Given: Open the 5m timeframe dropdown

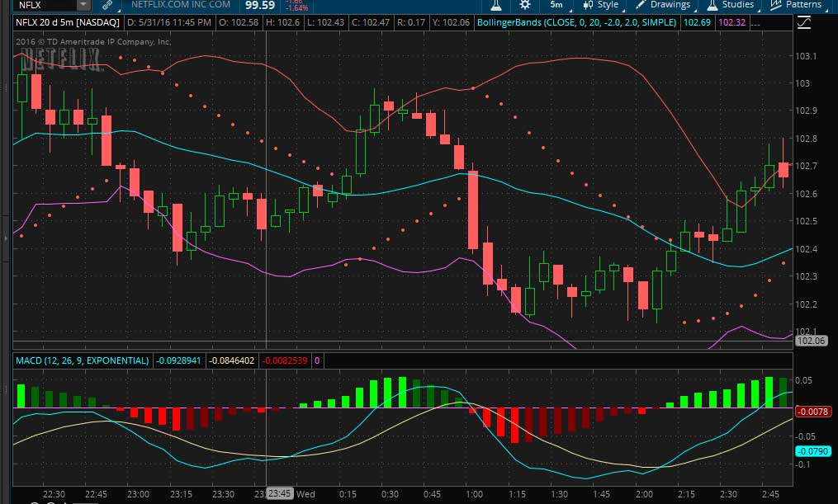Looking at the screenshot, I should (x=557, y=5).
